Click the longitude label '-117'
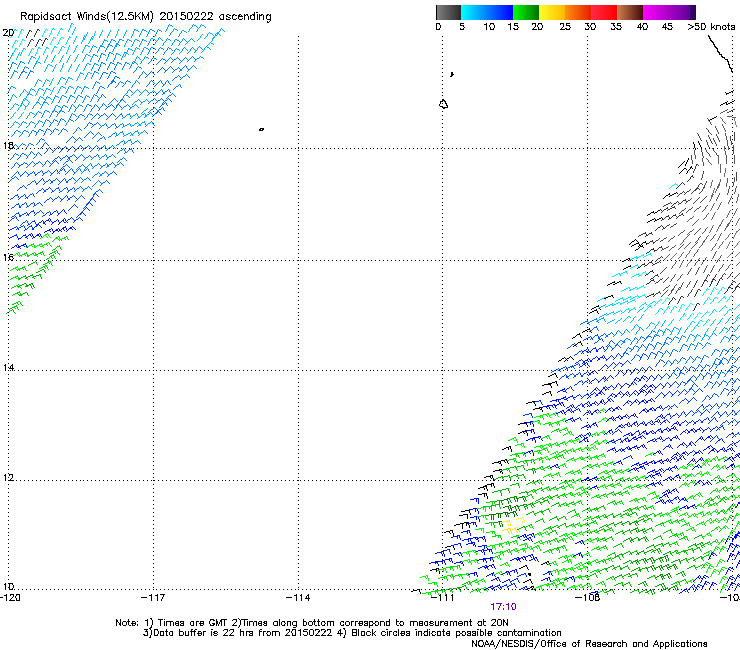The image size is (740, 650). (x=153, y=598)
